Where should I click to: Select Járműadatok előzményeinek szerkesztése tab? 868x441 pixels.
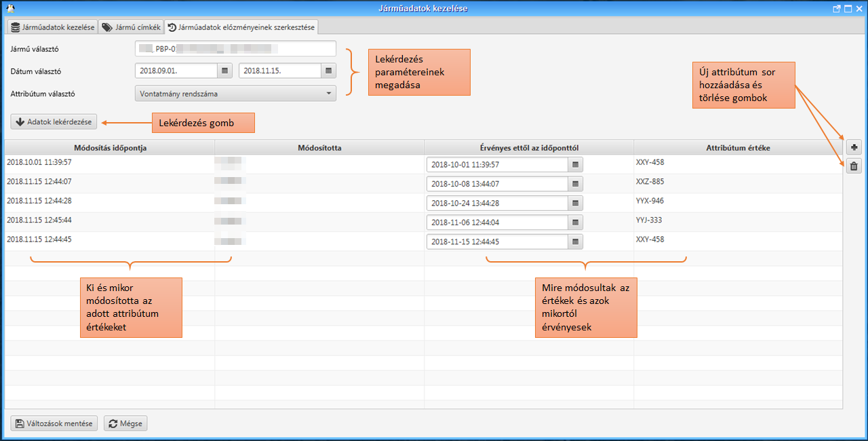(241, 27)
